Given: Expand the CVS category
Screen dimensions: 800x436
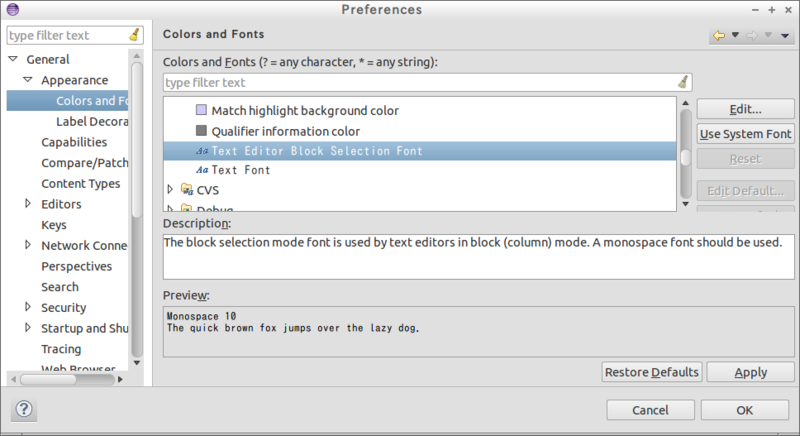Looking at the screenshot, I should pos(170,190).
